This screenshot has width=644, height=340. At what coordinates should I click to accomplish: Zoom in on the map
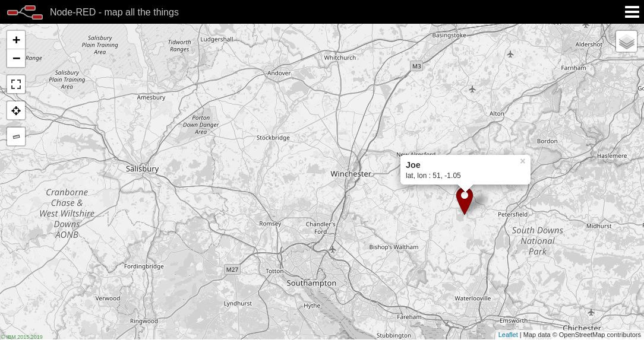[16, 40]
